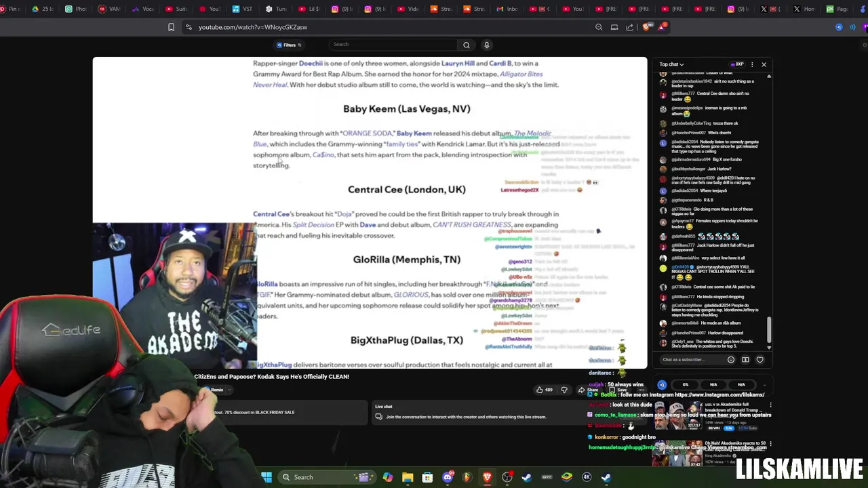The height and width of the screenshot is (488, 868).
Task: Click the YouTube search magnifier button
Action: pyautogui.click(x=466, y=45)
